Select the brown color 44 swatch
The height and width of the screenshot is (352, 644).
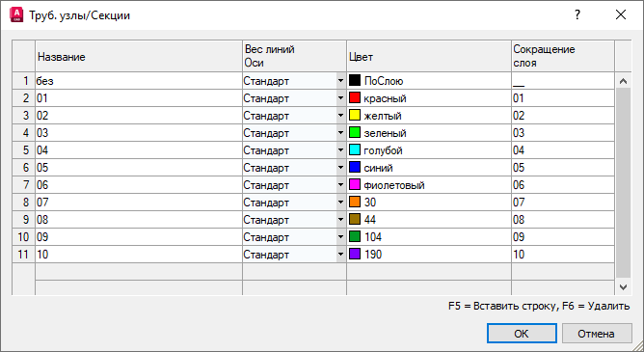click(355, 219)
